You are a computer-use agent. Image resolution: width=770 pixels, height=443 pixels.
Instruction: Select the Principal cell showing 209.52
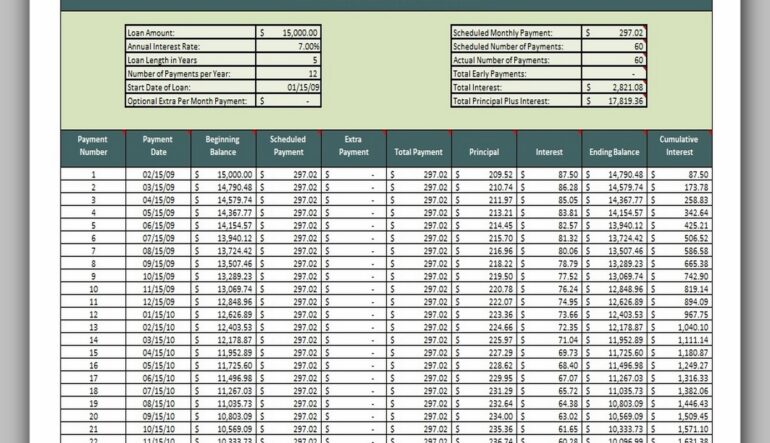[x=484, y=174]
